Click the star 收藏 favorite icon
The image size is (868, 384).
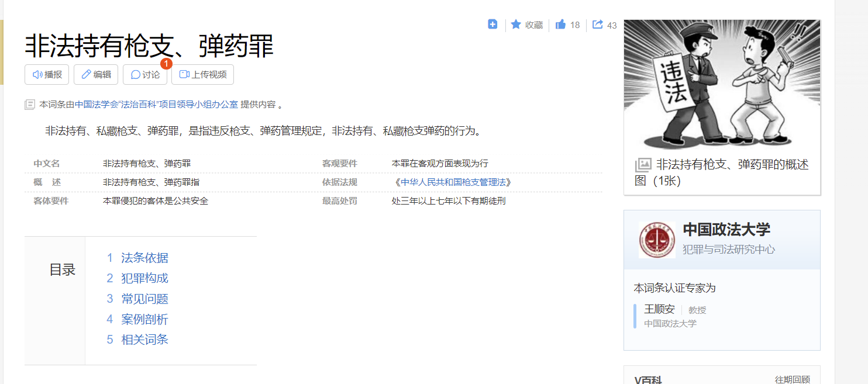[516, 25]
